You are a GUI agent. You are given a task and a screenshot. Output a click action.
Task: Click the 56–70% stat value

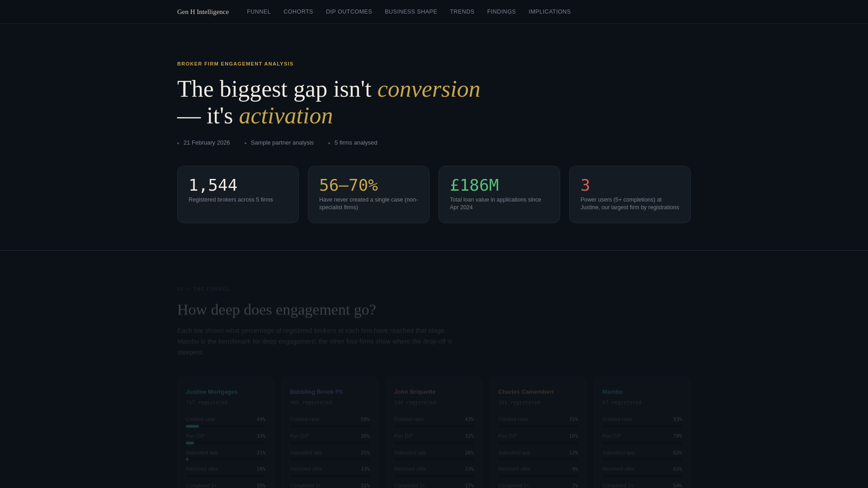(x=349, y=185)
